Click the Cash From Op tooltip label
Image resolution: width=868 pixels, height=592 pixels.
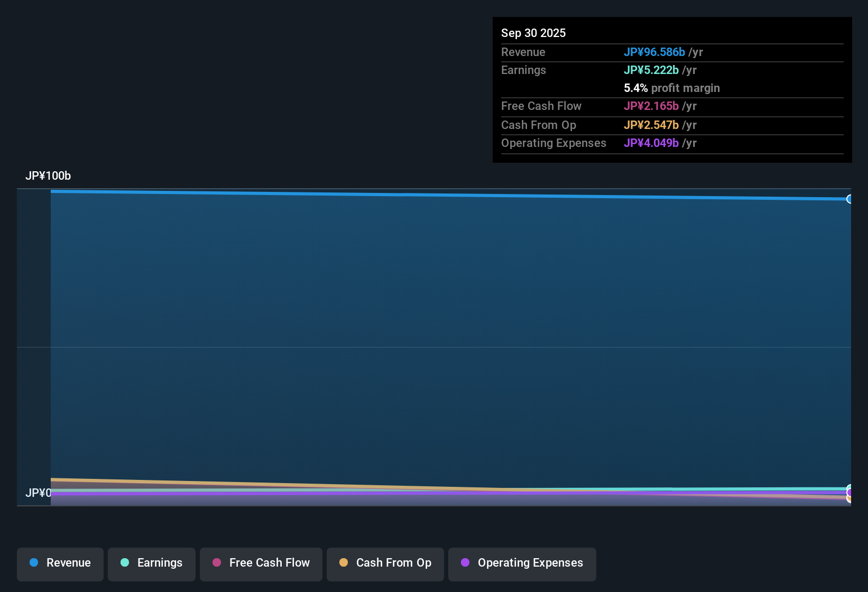(539, 125)
